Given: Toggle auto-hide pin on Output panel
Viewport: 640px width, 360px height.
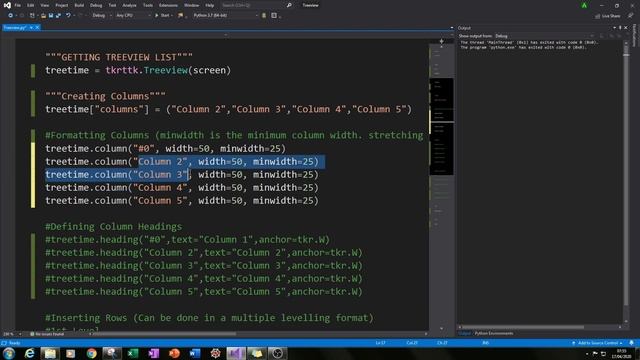Looking at the screenshot, I should (x=620, y=28).
